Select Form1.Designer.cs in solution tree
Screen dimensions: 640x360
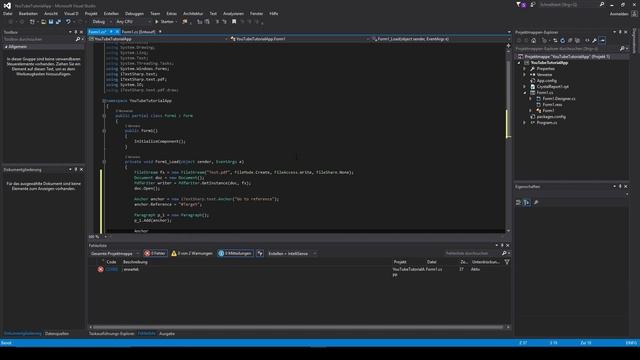(559, 99)
